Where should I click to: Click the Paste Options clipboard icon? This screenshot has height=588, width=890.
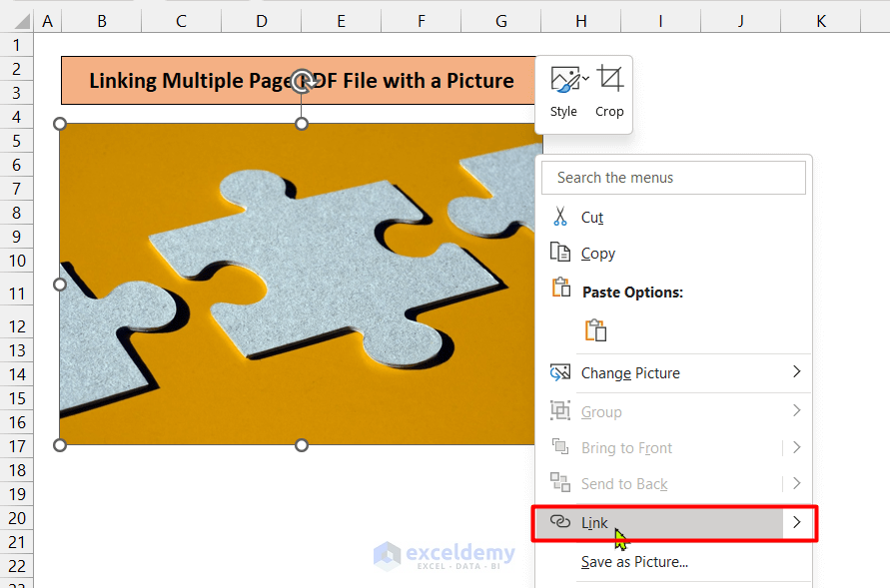point(560,288)
